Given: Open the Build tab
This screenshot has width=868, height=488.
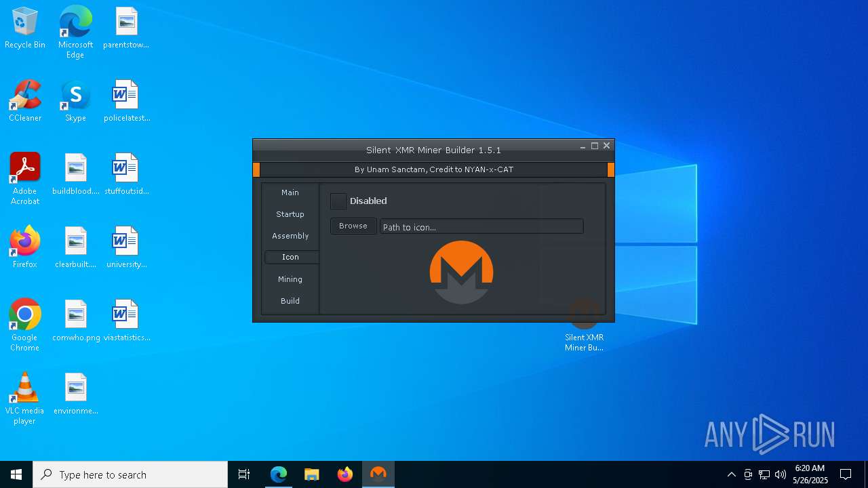Looking at the screenshot, I should [x=290, y=301].
